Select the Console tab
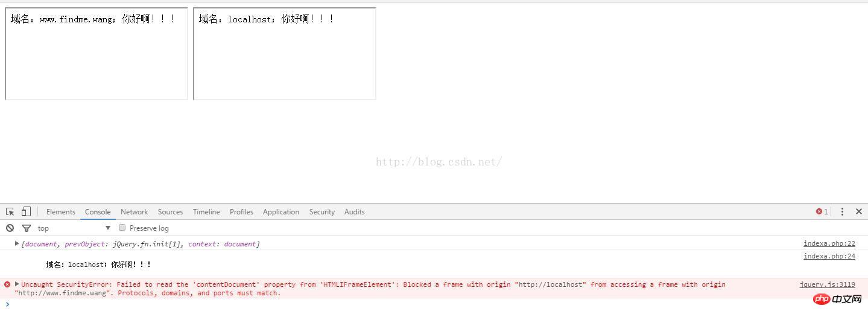 (x=98, y=212)
